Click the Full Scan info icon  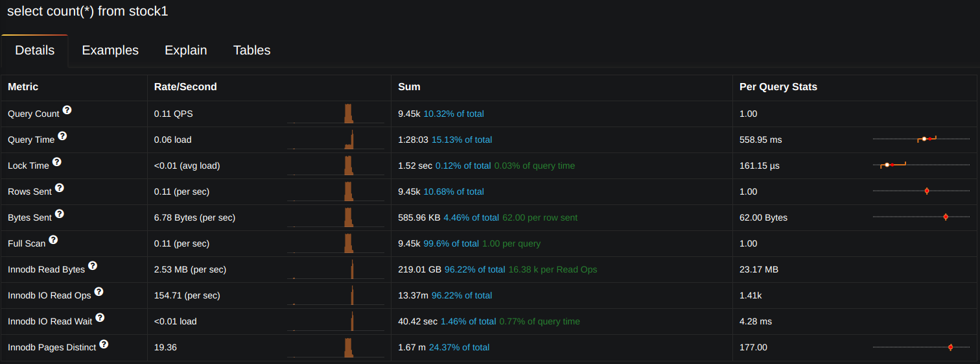point(53,240)
